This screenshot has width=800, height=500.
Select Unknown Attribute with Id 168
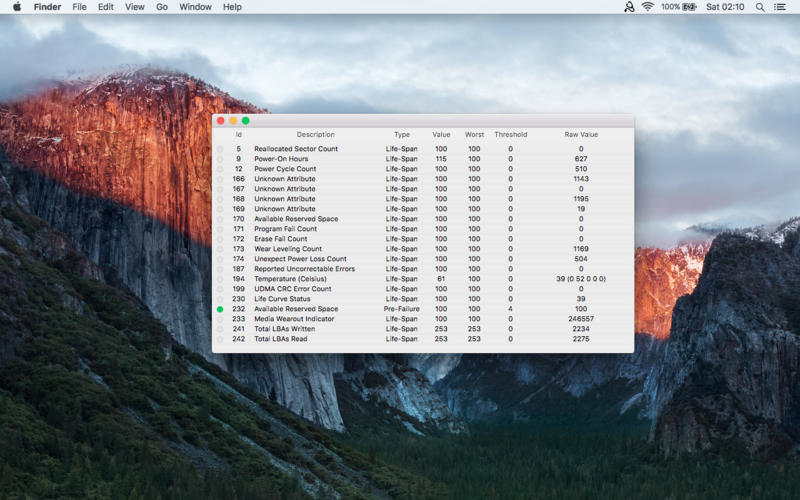(423, 199)
